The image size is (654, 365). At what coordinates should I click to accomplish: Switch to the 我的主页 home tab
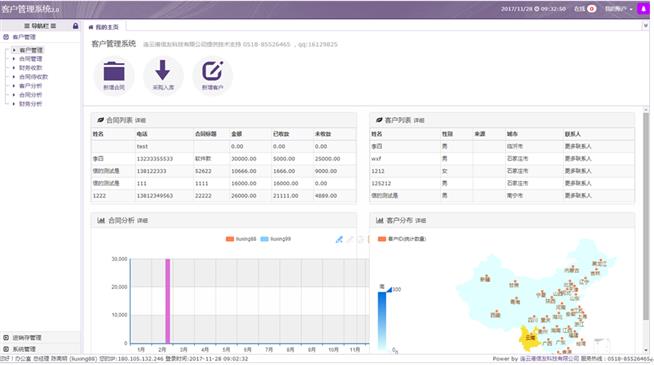click(103, 27)
